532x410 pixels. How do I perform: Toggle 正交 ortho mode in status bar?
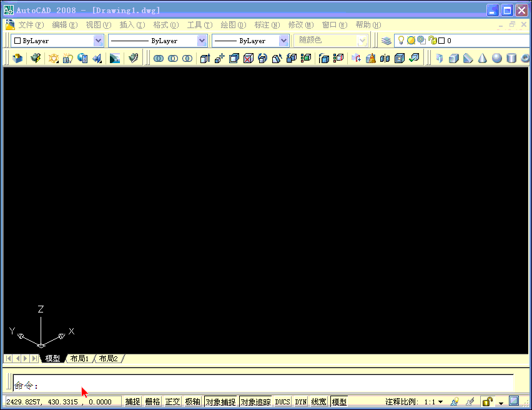pos(172,401)
